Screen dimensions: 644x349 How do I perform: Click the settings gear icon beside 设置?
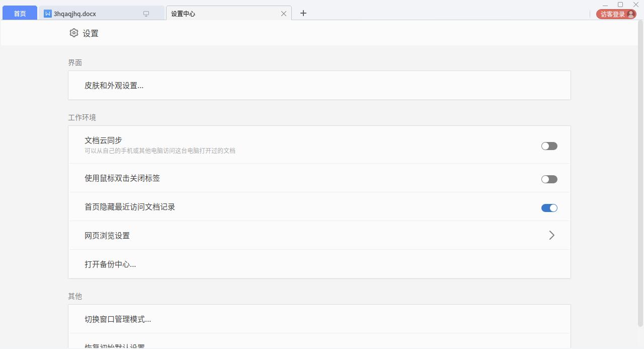click(x=74, y=33)
